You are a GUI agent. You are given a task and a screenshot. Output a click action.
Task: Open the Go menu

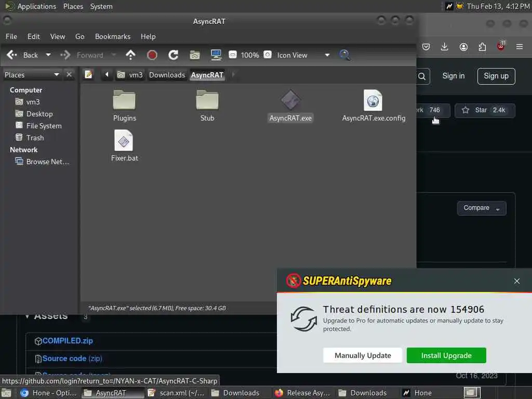tap(79, 37)
